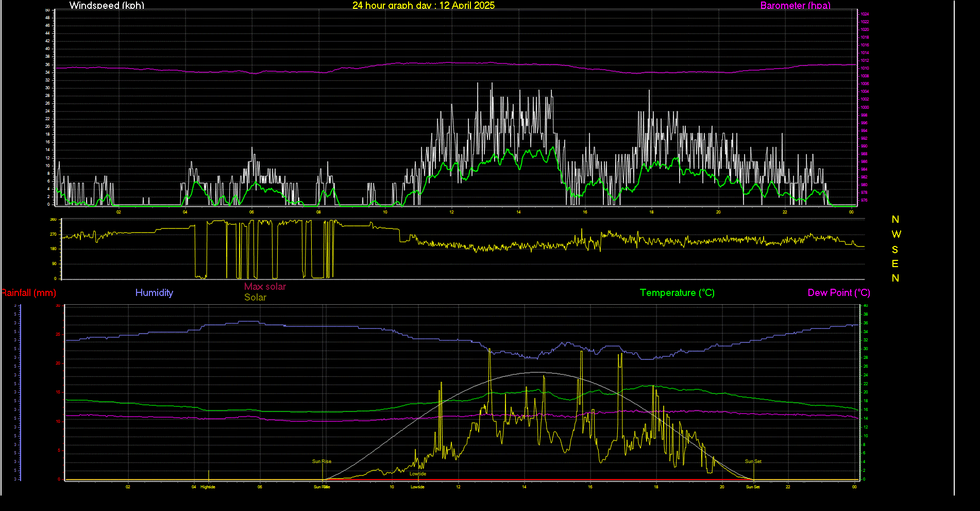Viewport: 980px width, 511px height.
Task: Click the Sun Set marker inside the solar chart
Action: click(x=753, y=461)
